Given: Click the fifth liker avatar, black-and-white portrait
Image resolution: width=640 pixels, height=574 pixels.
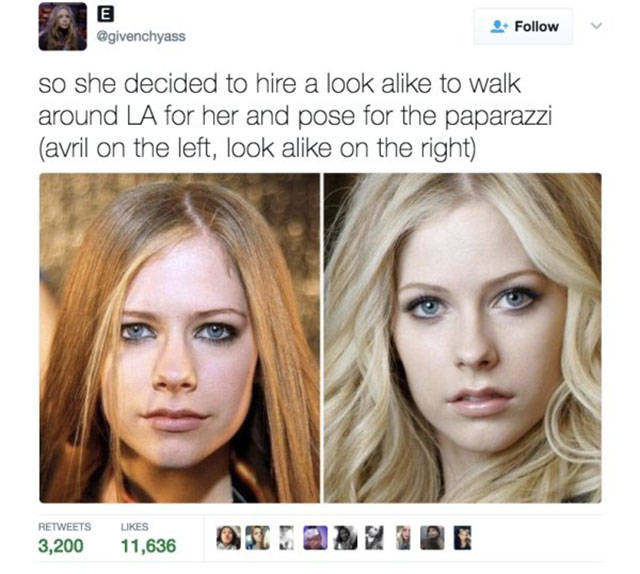Looking at the screenshot, I should pos(345,538).
